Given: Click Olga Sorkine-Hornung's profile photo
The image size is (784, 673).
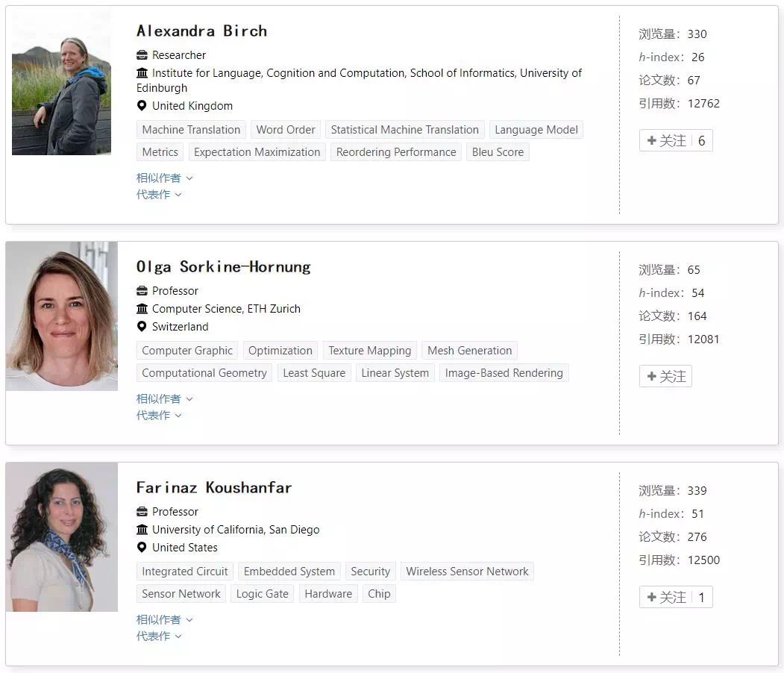Looking at the screenshot, I should tap(61, 316).
